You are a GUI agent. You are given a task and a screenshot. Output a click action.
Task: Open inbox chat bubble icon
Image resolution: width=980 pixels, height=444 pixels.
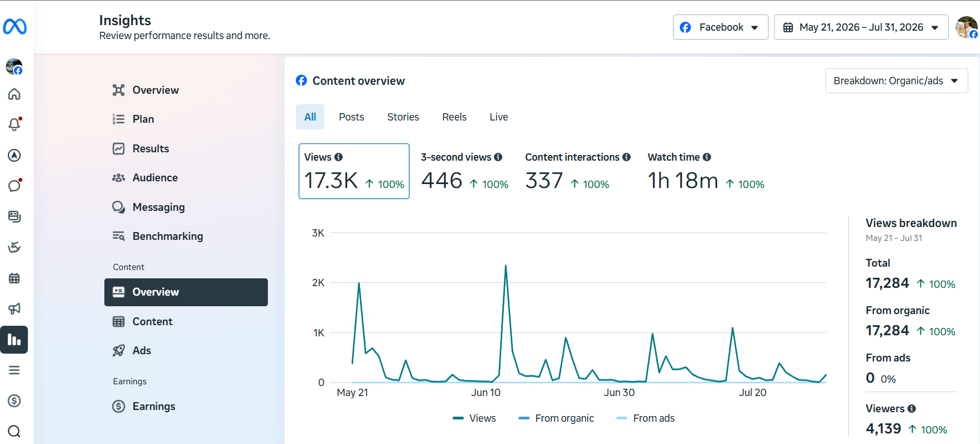click(x=15, y=185)
